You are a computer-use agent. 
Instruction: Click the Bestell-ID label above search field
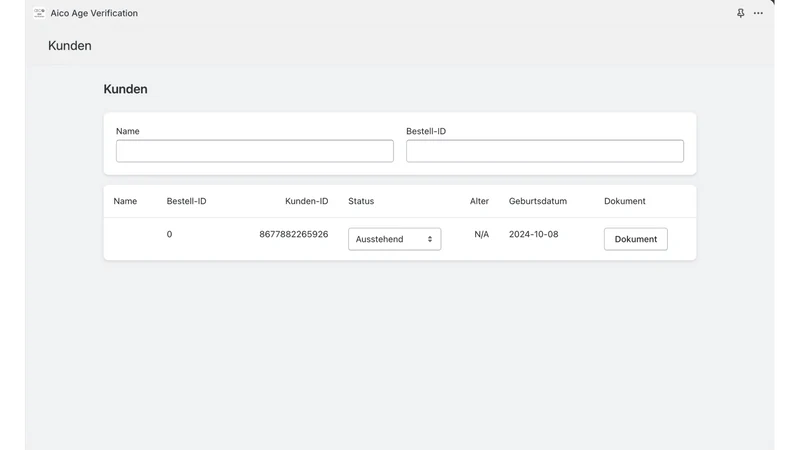click(426, 131)
